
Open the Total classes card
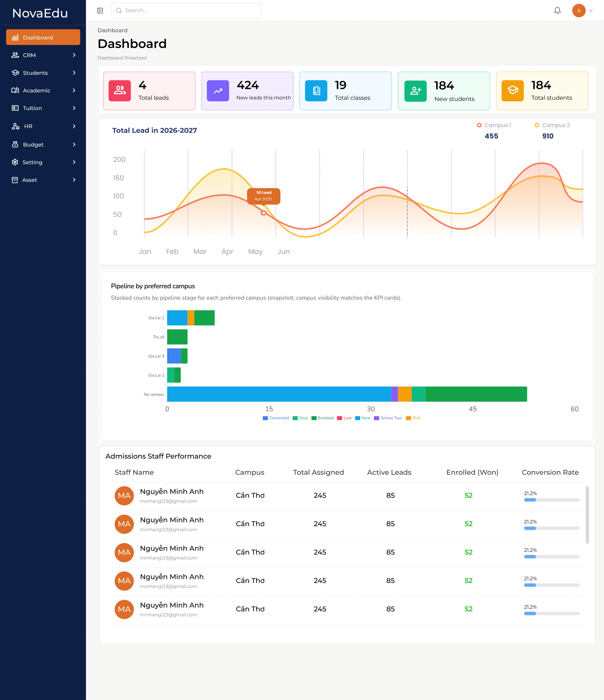pos(346,91)
